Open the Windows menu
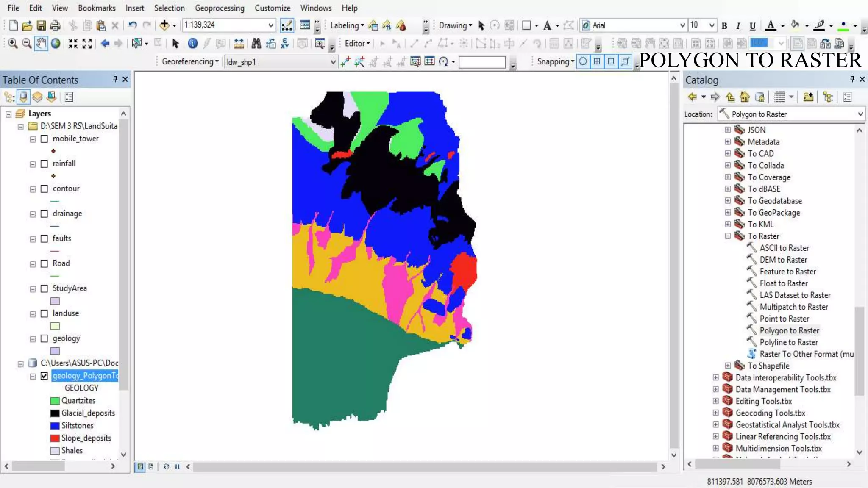868x488 pixels. [x=316, y=8]
